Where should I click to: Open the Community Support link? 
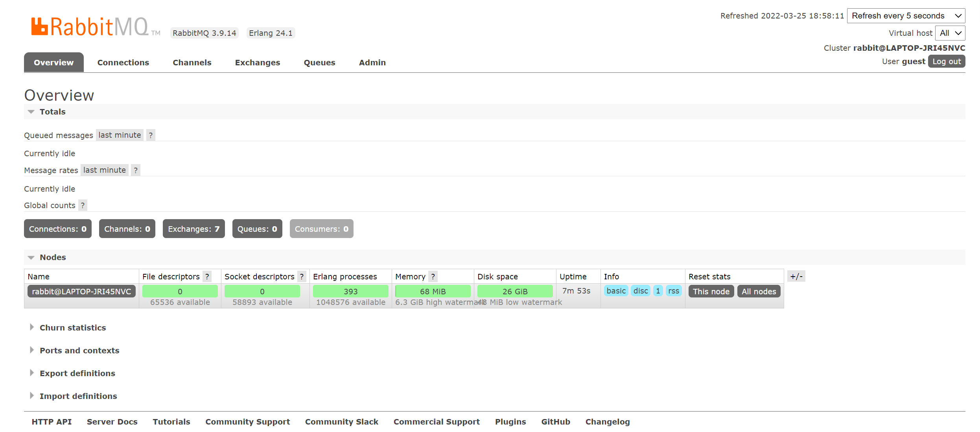247,422
